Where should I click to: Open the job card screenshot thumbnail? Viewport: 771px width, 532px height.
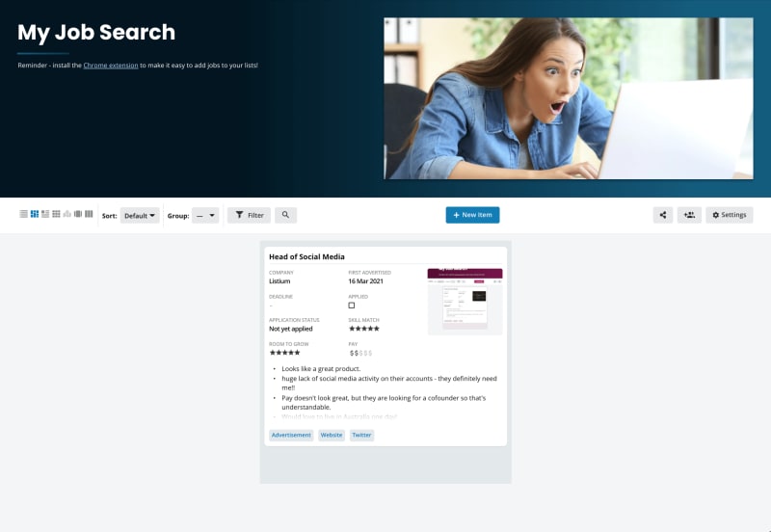coord(465,301)
